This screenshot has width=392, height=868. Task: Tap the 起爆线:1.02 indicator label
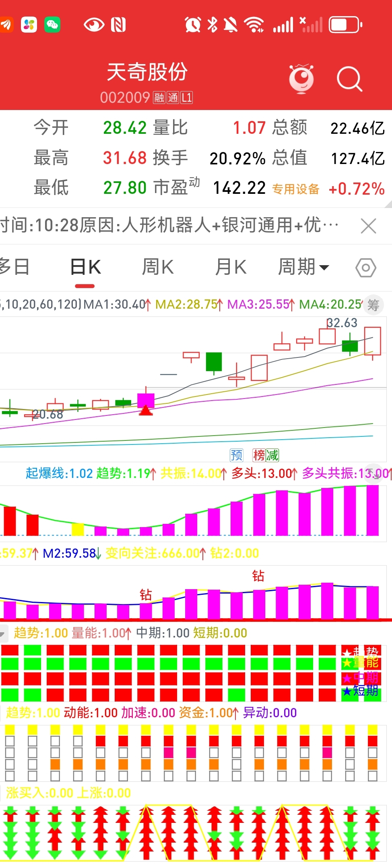click(x=59, y=473)
